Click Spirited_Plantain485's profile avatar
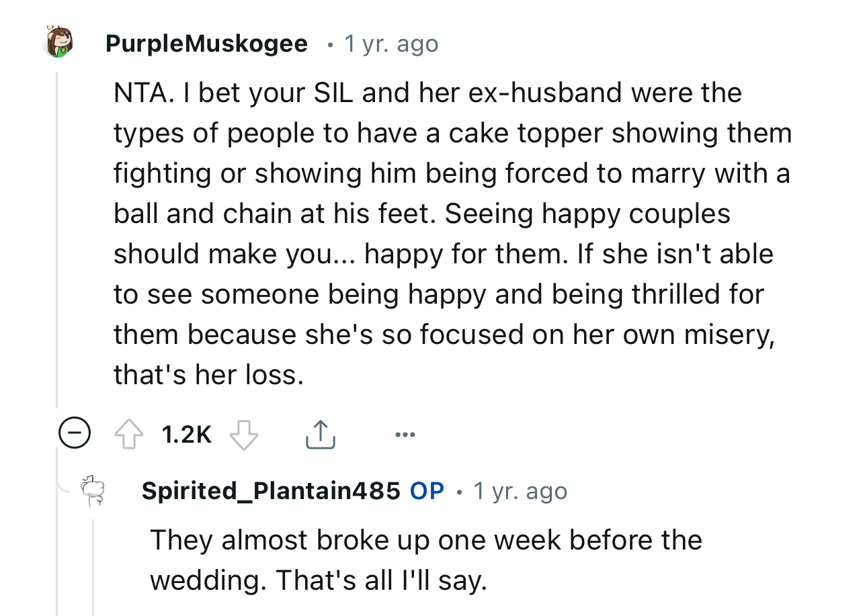863x616 pixels. pos(94,490)
